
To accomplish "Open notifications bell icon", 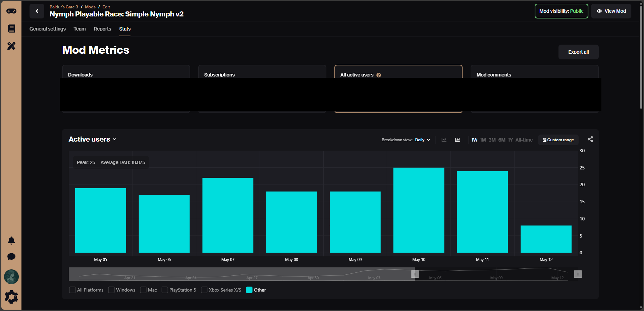I will tap(11, 241).
